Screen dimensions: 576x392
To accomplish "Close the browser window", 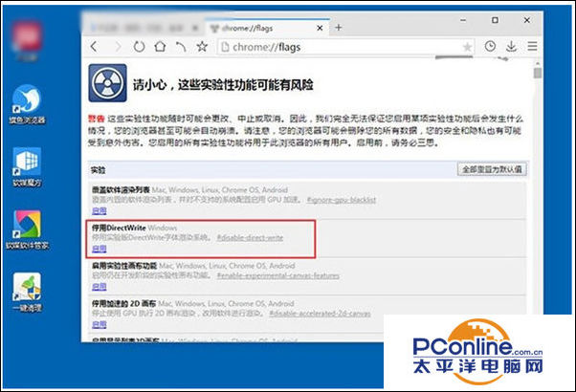I will [x=527, y=20].
